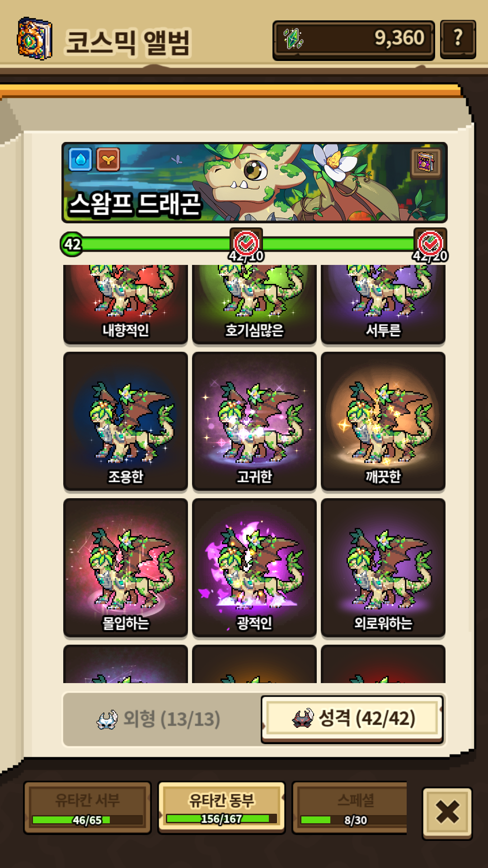Image resolution: width=488 pixels, height=868 pixels.
Task: Tap the 42/10 reward checkmark
Action: coord(246,244)
